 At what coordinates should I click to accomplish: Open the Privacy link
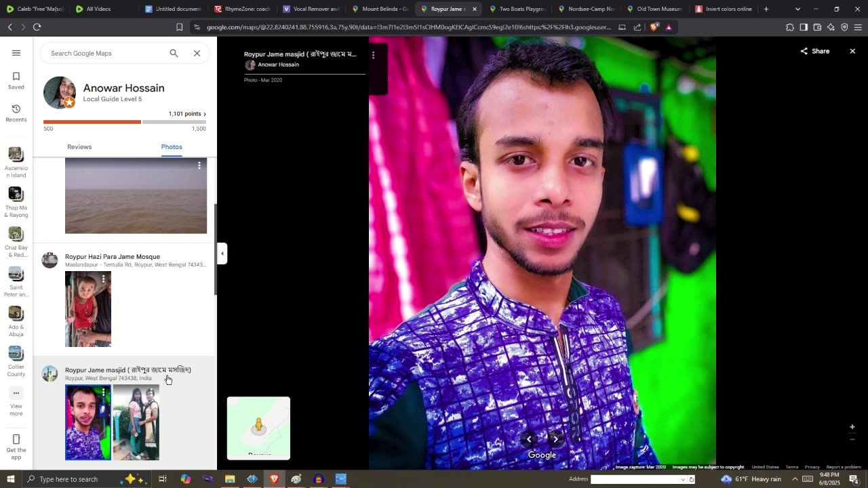pyautogui.click(x=812, y=467)
